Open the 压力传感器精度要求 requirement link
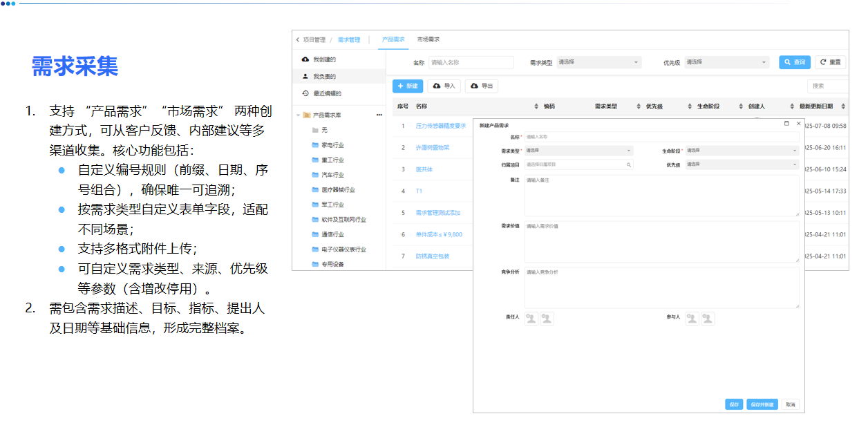This screenshot has height=425, width=868. (x=441, y=126)
